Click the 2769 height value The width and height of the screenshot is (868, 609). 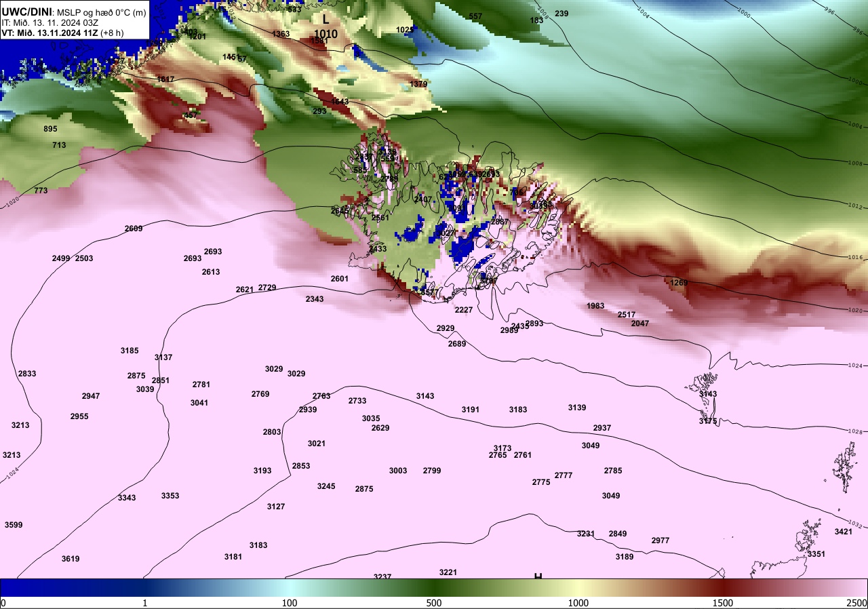[260, 394]
